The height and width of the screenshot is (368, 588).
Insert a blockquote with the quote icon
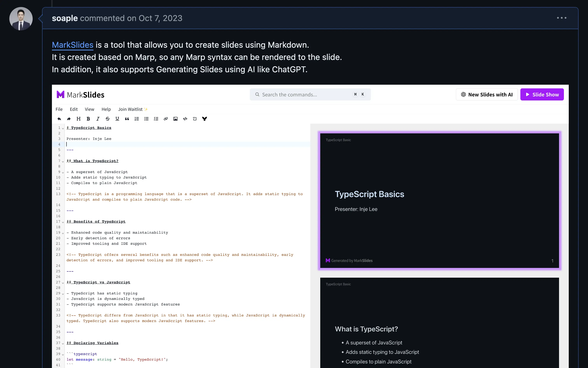pyautogui.click(x=127, y=119)
